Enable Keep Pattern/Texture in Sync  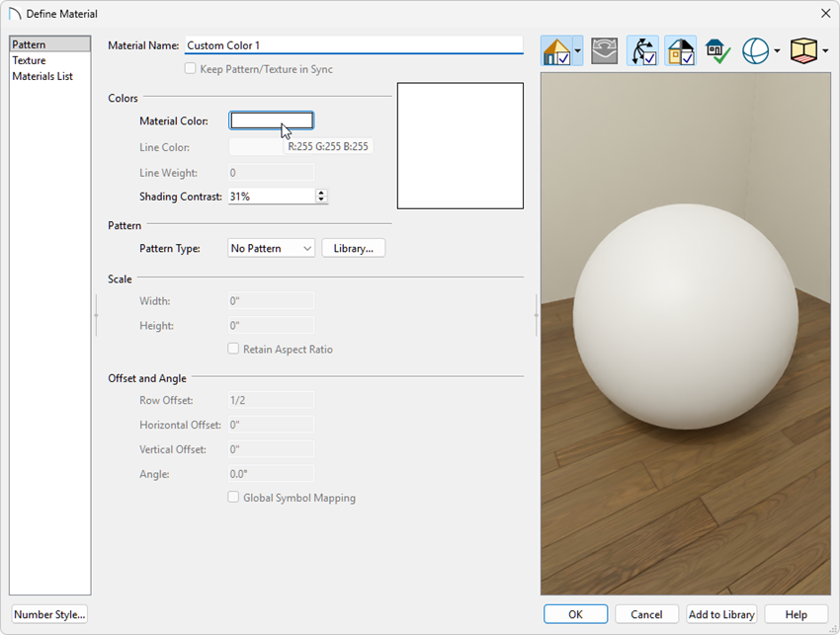pyautogui.click(x=190, y=68)
